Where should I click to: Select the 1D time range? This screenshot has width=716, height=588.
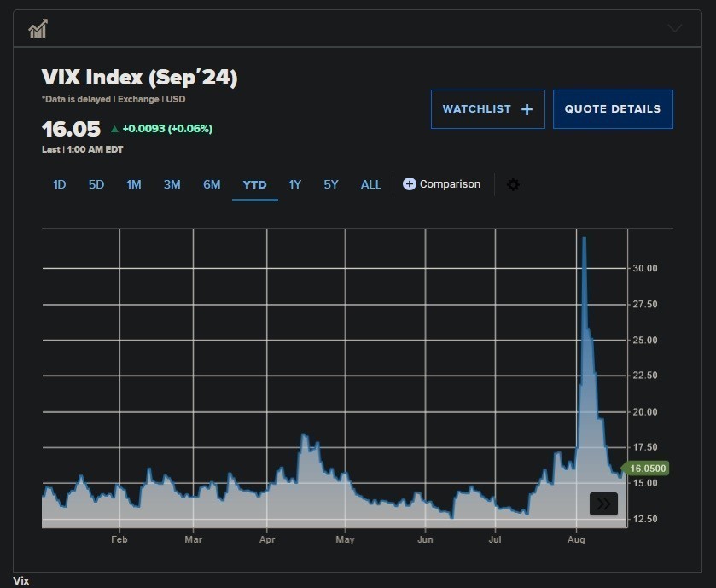click(x=60, y=184)
